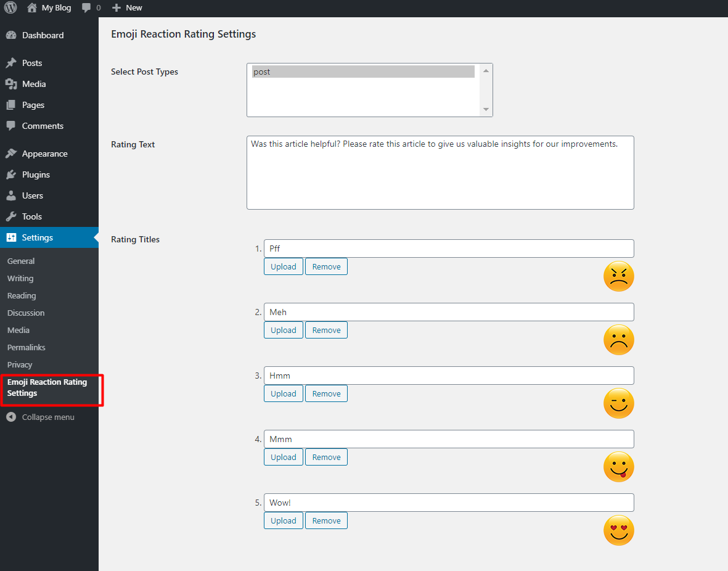Image resolution: width=728 pixels, height=571 pixels.
Task: Click Remove under the Mmm title
Action: 326,457
